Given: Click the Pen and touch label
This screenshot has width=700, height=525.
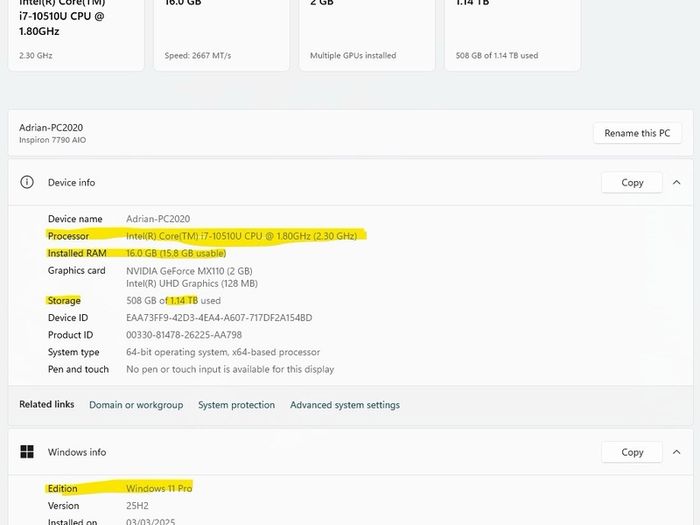Looking at the screenshot, I should (78, 369).
